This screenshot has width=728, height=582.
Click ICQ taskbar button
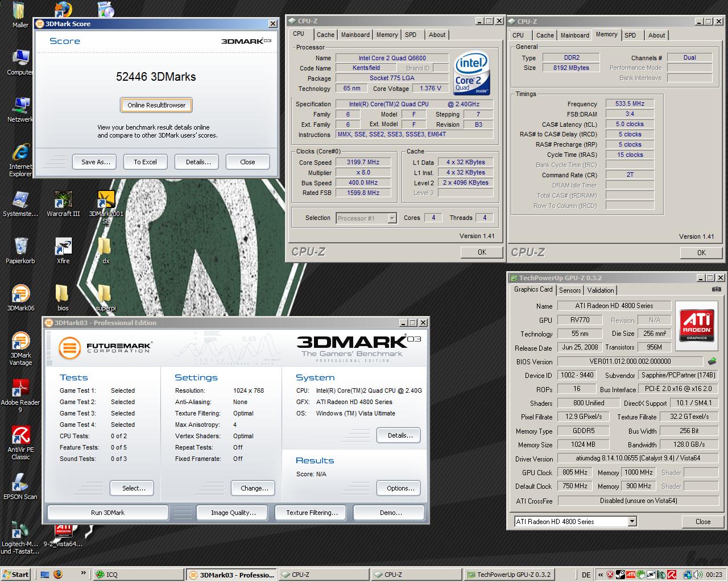(138, 575)
